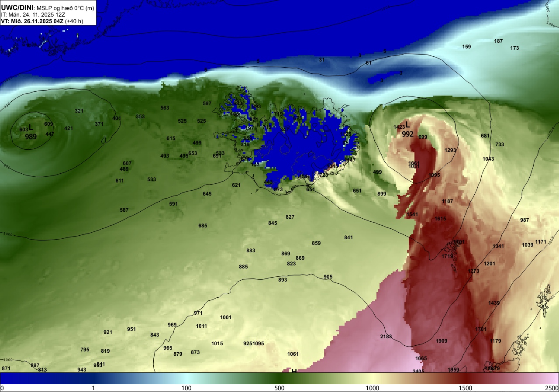Click the value 187 on the map
The image size is (559, 392).
tap(498, 41)
